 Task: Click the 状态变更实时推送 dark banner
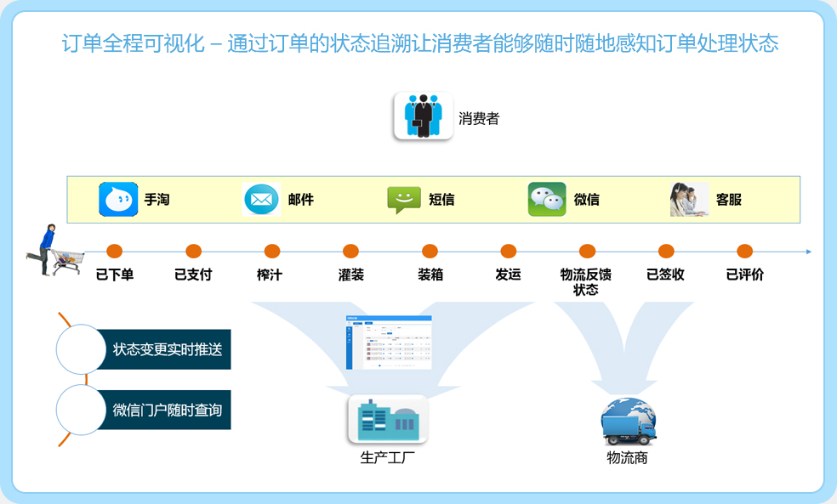point(166,349)
